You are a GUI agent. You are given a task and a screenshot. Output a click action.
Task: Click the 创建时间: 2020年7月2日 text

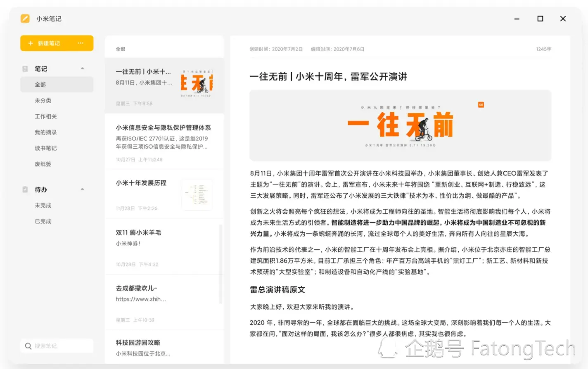[276, 49]
